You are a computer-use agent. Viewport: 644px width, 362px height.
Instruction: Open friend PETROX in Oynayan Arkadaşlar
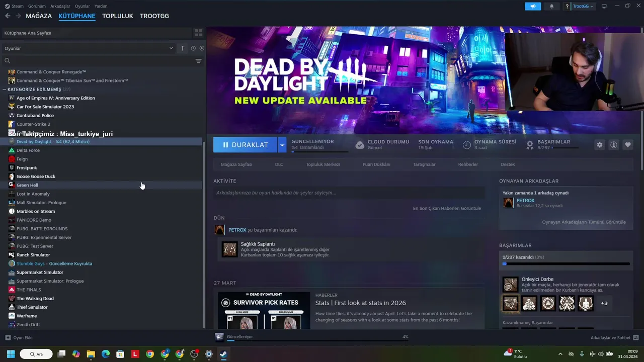(x=525, y=201)
